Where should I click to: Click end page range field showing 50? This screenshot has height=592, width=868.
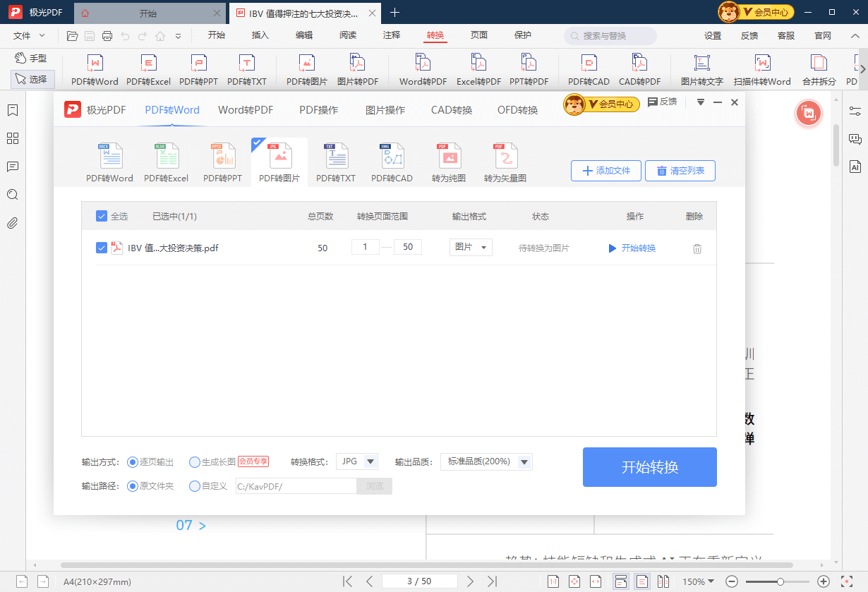click(x=408, y=247)
